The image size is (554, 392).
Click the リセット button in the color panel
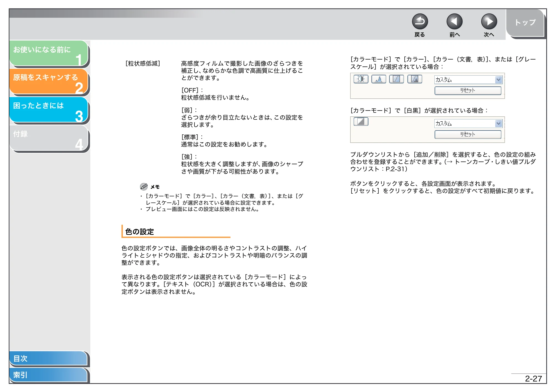point(468,91)
